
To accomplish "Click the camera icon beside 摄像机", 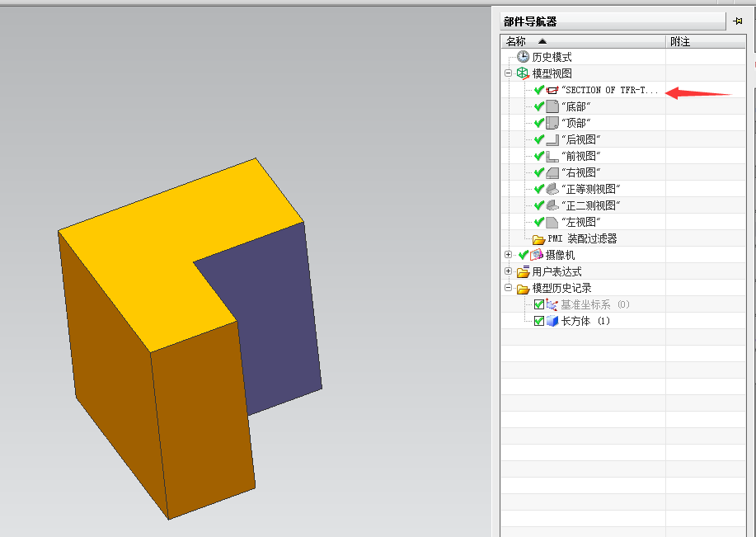I will (x=537, y=255).
